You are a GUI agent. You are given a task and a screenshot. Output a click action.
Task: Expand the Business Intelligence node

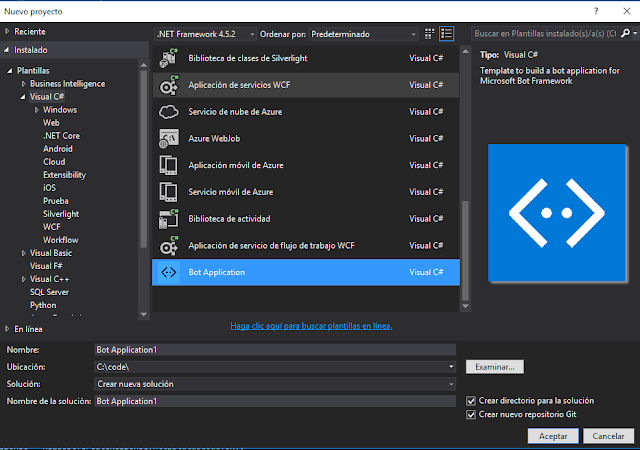tap(23, 84)
